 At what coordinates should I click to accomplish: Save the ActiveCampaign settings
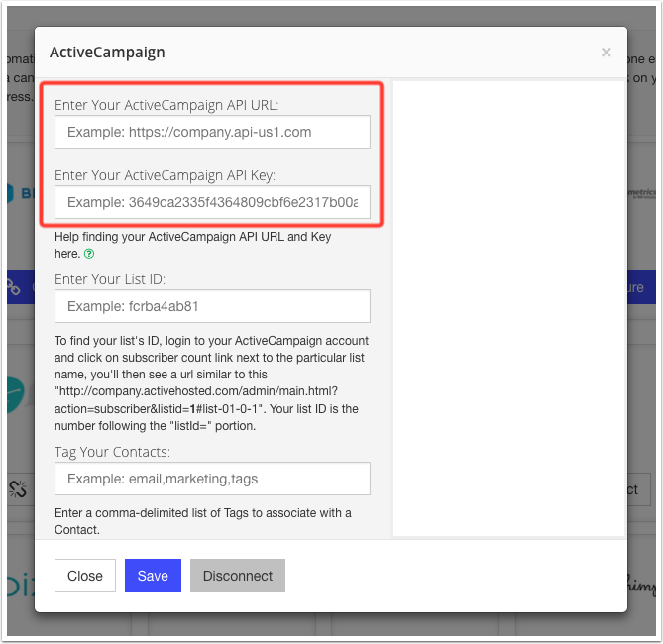tap(153, 576)
